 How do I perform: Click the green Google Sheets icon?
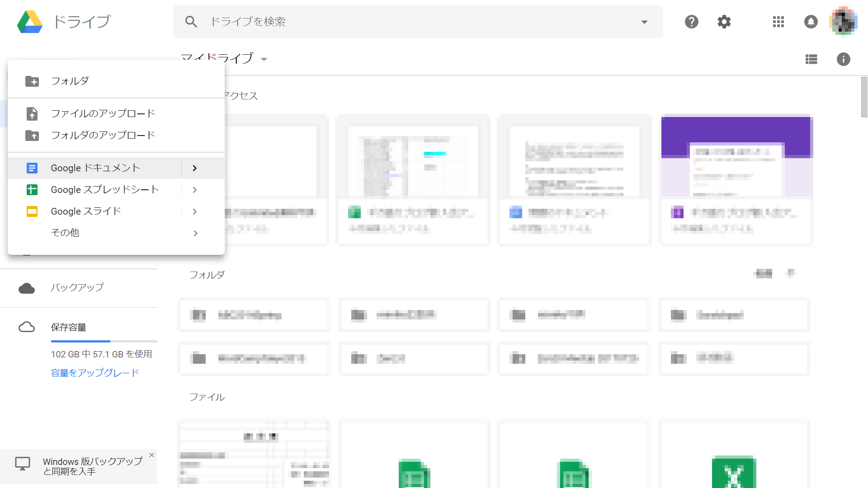pyautogui.click(x=32, y=190)
